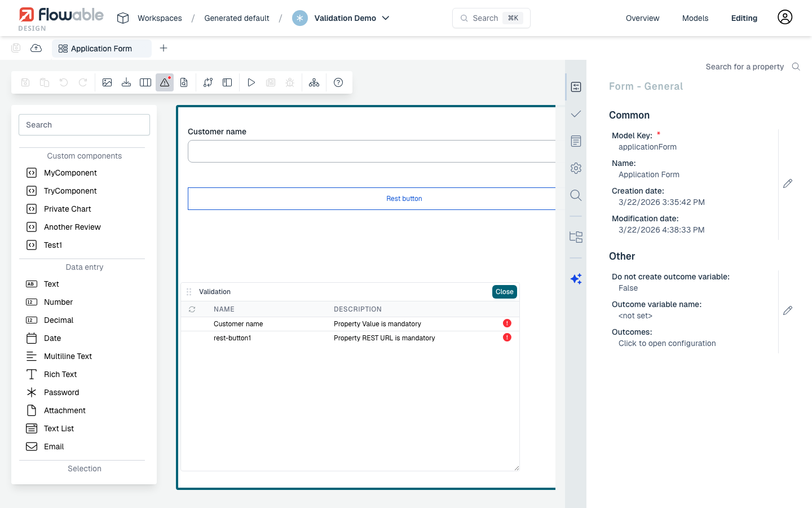812x508 pixels.
Task: Open the AI sparkles assistant icon
Action: tap(576, 278)
